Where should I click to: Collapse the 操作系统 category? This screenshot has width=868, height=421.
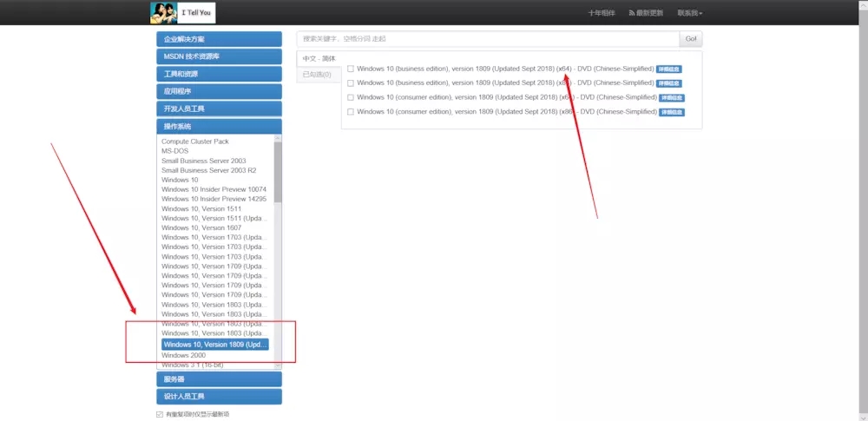point(220,127)
